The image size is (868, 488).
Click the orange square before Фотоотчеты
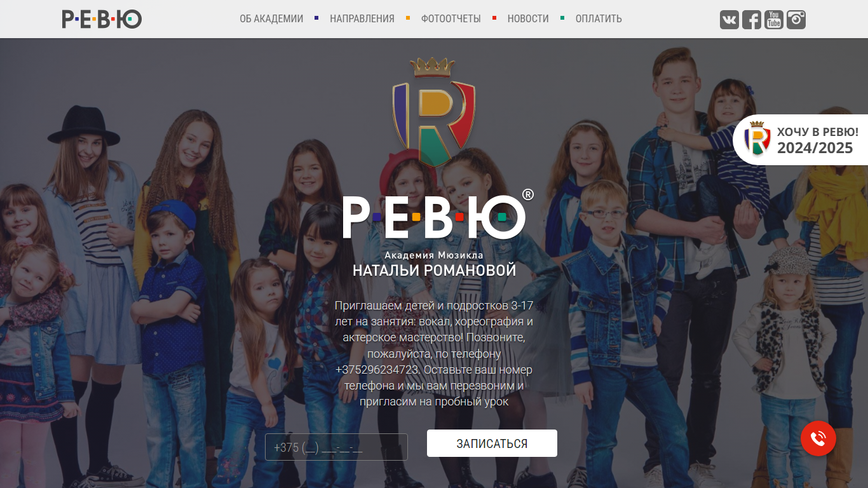coord(408,18)
